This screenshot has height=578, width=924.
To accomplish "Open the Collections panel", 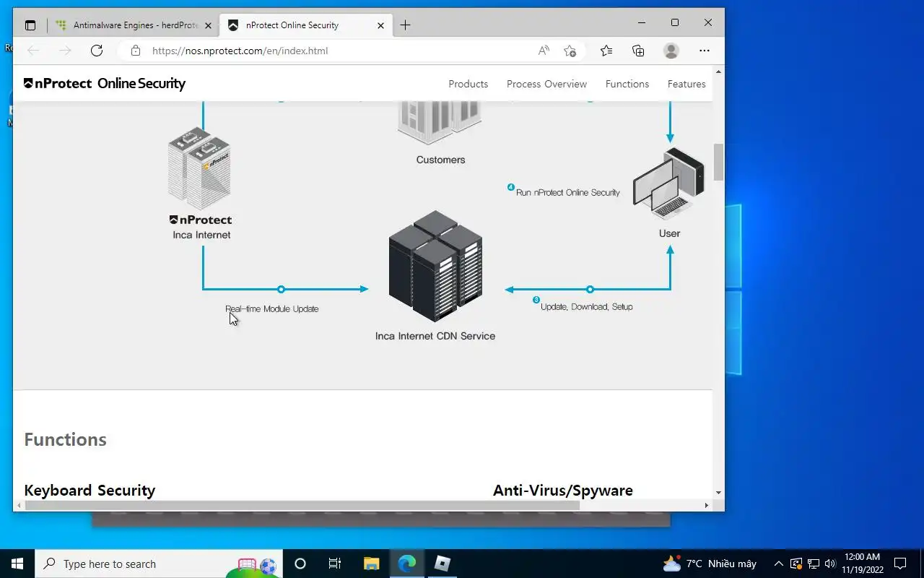I will 638,51.
